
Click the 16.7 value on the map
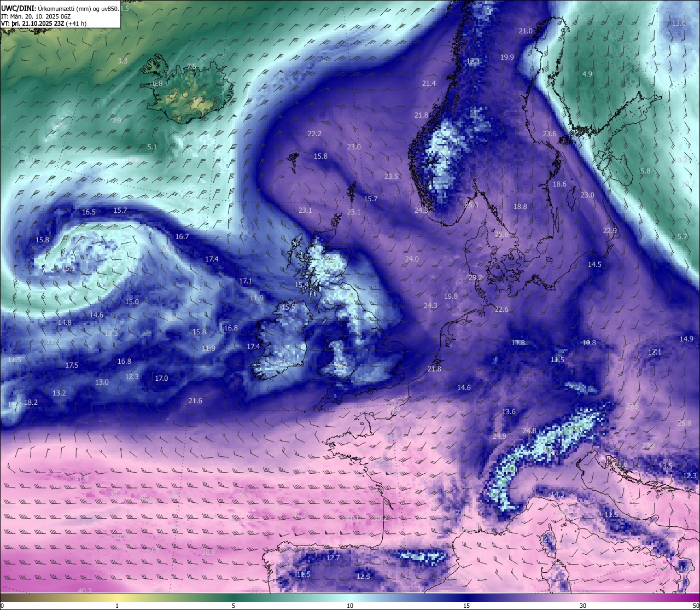click(182, 236)
